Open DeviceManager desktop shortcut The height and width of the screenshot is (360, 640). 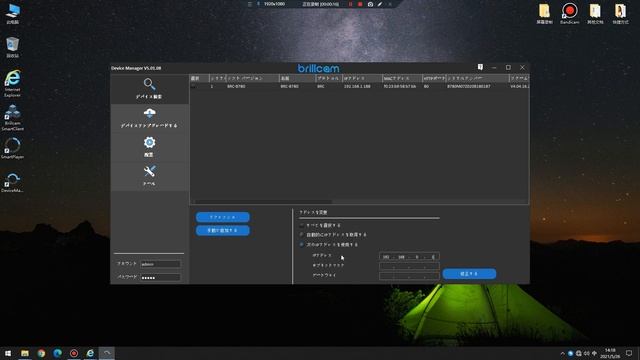(x=13, y=182)
